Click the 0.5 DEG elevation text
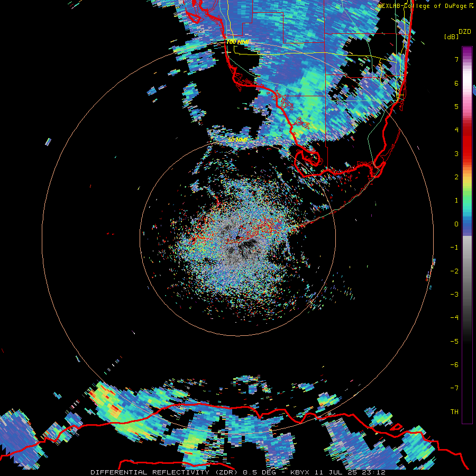Screen dimensions: 476x476 [x=260, y=472]
